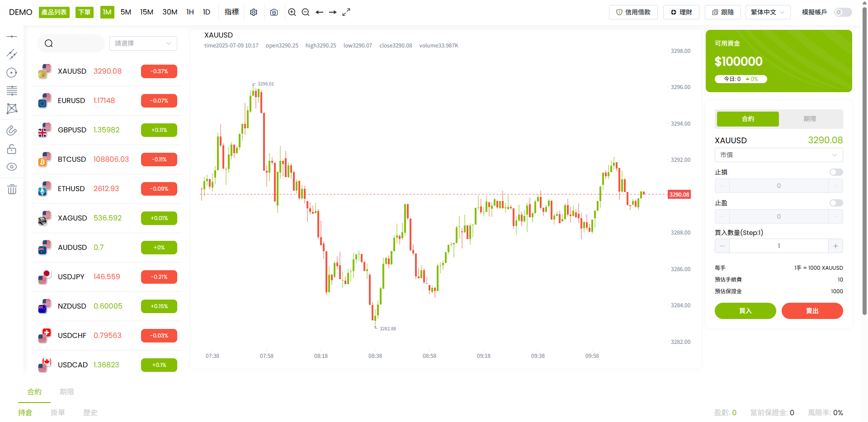
Task: Select the 15M timeframe
Action: click(x=146, y=12)
